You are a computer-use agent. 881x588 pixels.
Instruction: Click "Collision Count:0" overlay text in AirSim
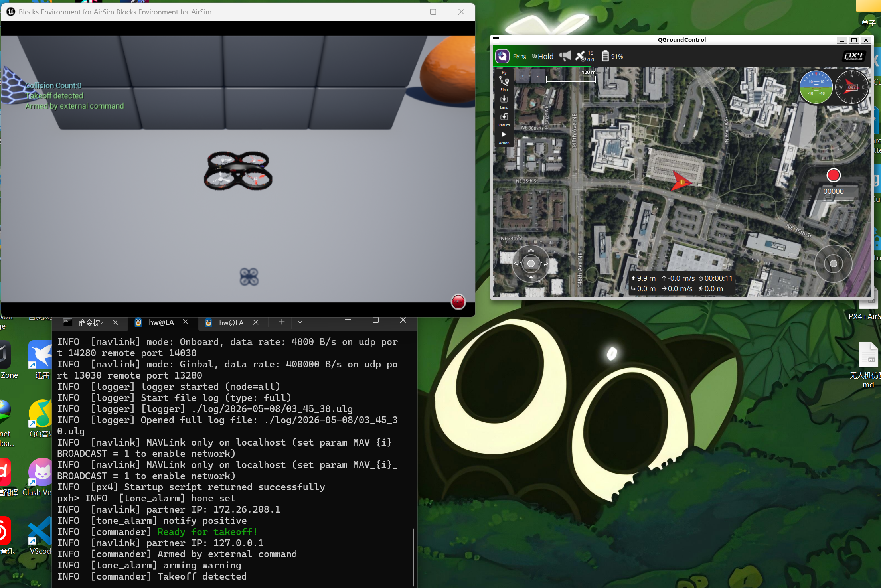click(53, 85)
